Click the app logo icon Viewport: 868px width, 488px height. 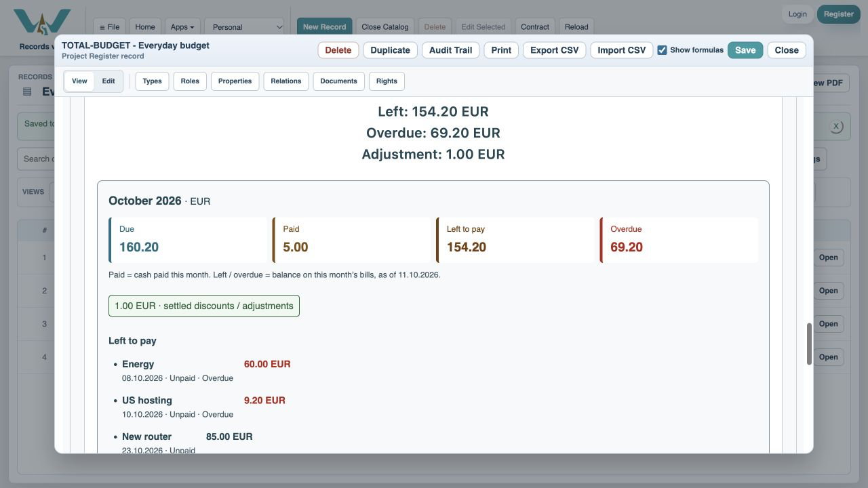[42, 22]
